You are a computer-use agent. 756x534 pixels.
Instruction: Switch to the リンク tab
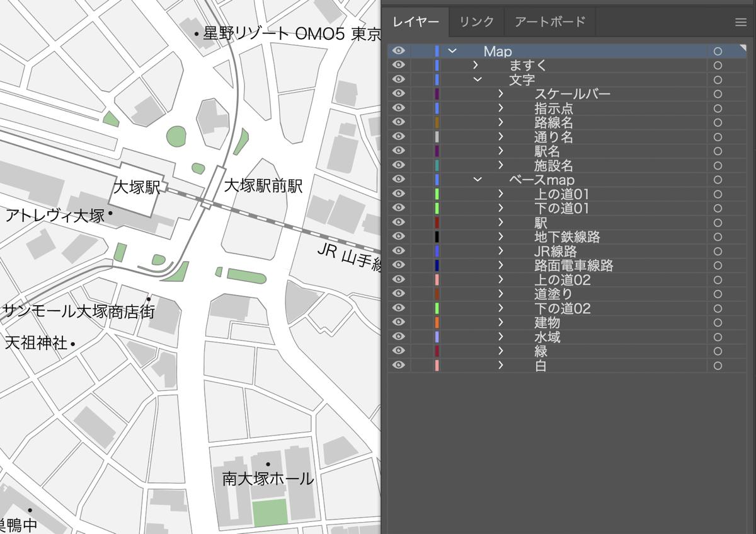(x=476, y=22)
